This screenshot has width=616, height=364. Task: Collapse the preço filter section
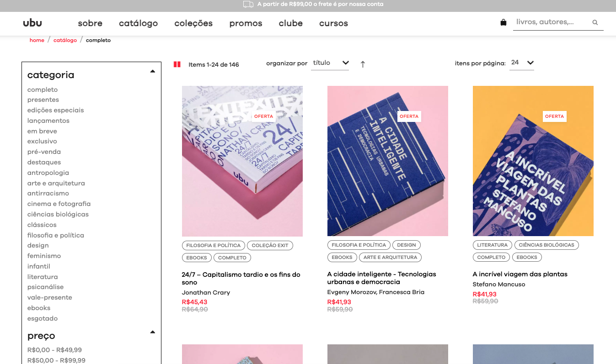click(x=153, y=332)
